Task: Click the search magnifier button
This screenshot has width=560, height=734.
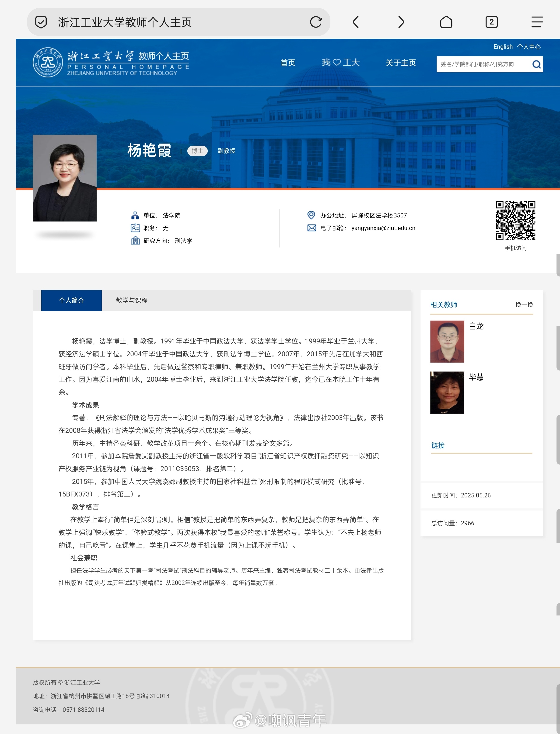Action: click(x=536, y=64)
